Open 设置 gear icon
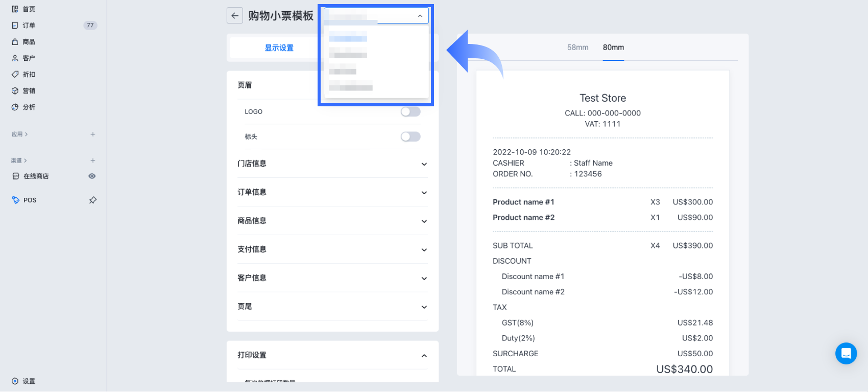The height and width of the screenshot is (392, 868). click(15, 381)
